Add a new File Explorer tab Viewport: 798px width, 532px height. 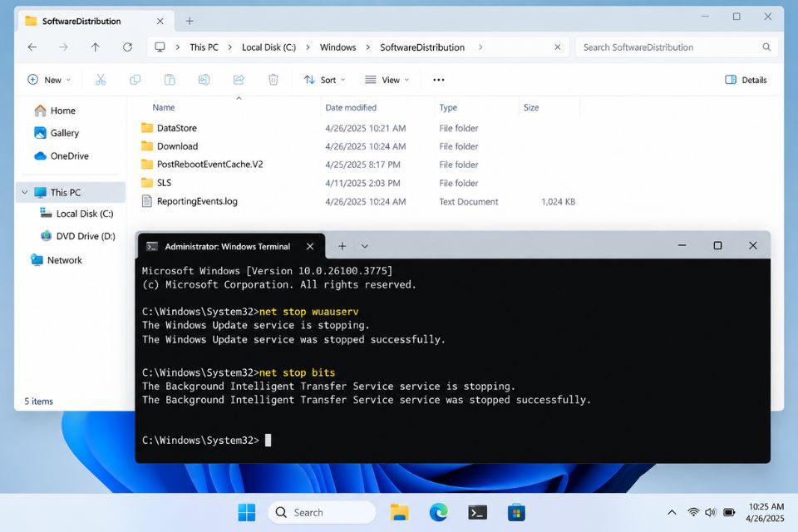[190, 21]
